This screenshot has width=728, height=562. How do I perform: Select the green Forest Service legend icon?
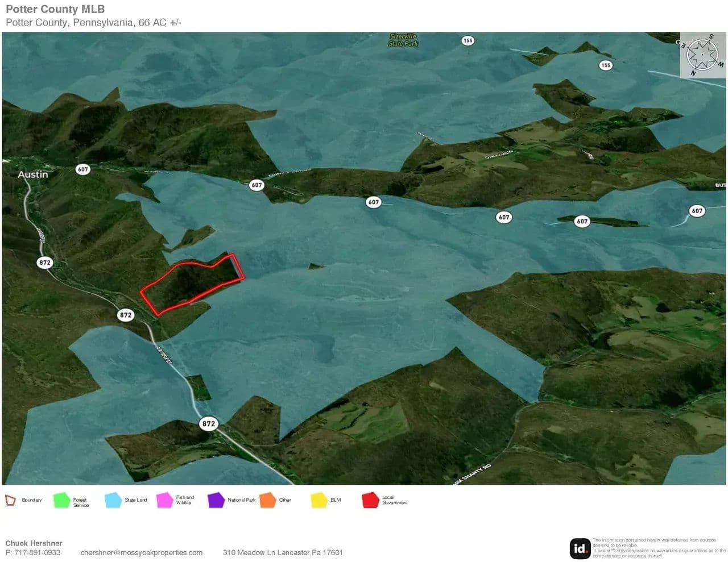(x=61, y=500)
